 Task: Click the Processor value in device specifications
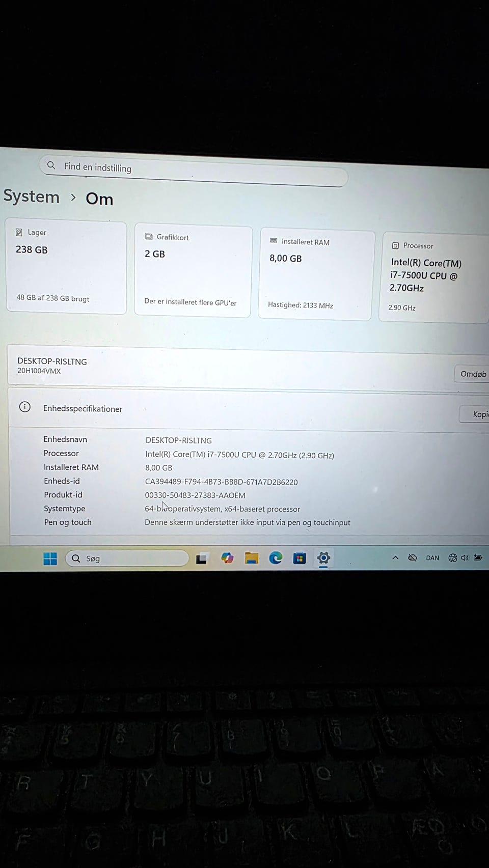coord(239,455)
